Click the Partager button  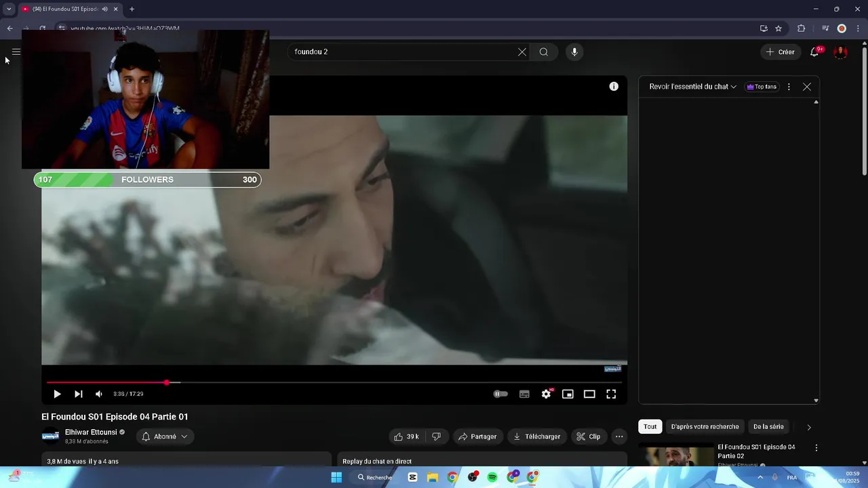[x=478, y=436]
